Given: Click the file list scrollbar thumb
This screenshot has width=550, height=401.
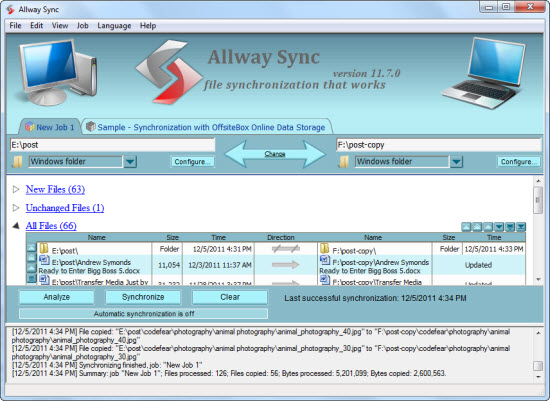Looking at the screenshot, I should (x=538, y=200).
